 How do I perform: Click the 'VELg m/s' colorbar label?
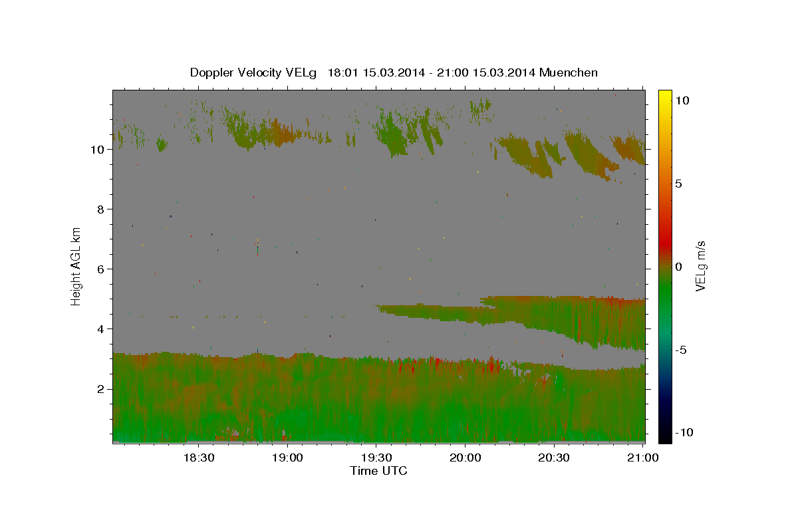click(700, 267)
